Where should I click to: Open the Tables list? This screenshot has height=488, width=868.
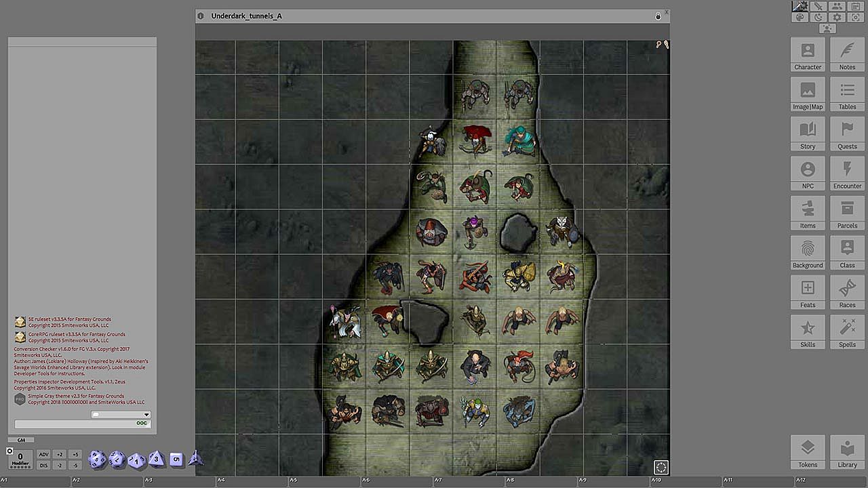point(847,94)
